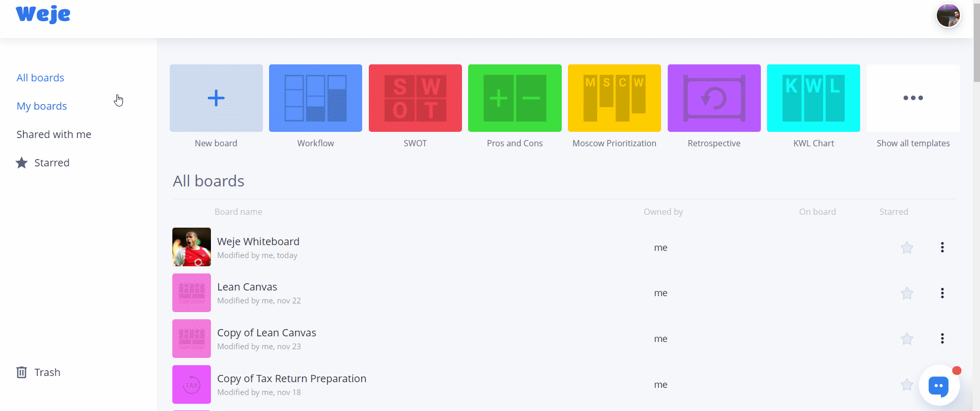Open the Weje Whiteboard board title
The image size is (980, 411).
coord(258,242)
